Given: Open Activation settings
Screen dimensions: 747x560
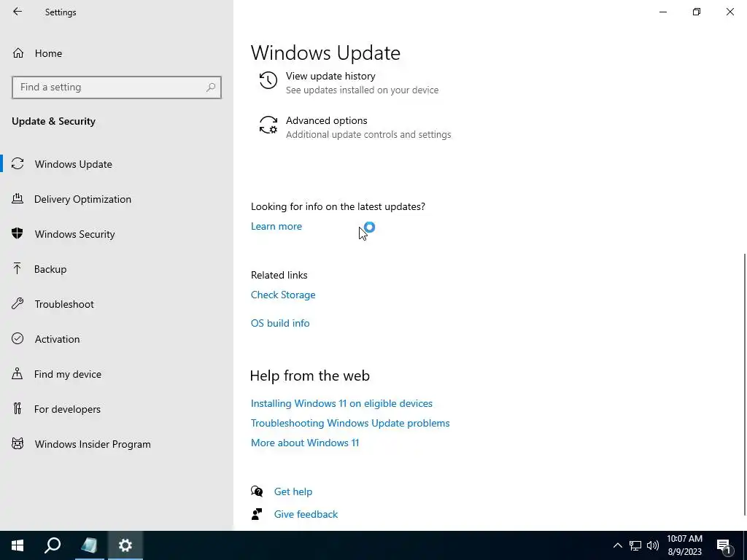Looking at the screenshot, I should [57, 339].
